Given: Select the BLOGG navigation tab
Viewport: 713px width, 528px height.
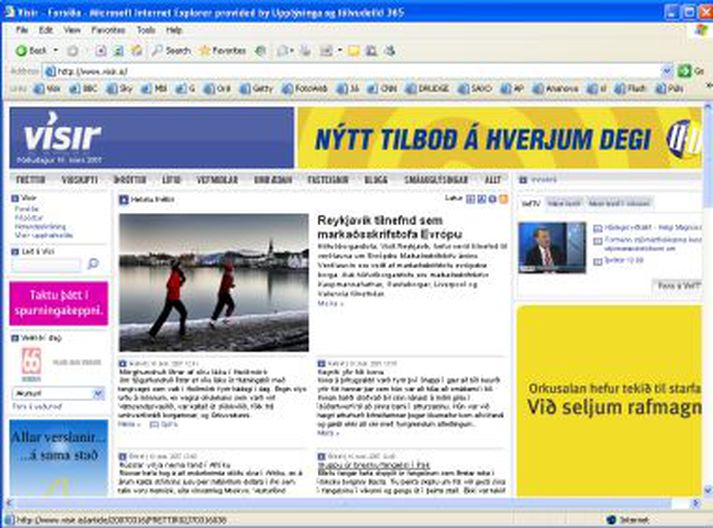Looking at the screenshot, I should [x=376, y=180].
